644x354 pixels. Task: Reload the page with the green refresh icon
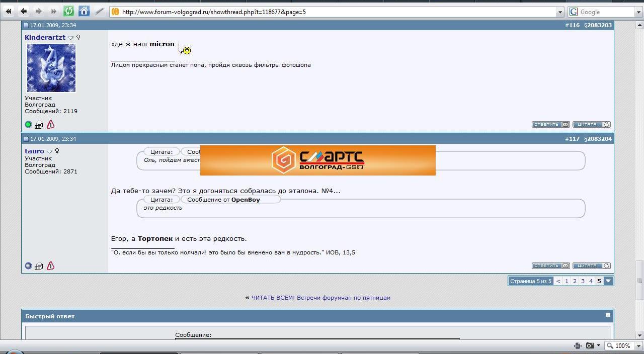69,11
